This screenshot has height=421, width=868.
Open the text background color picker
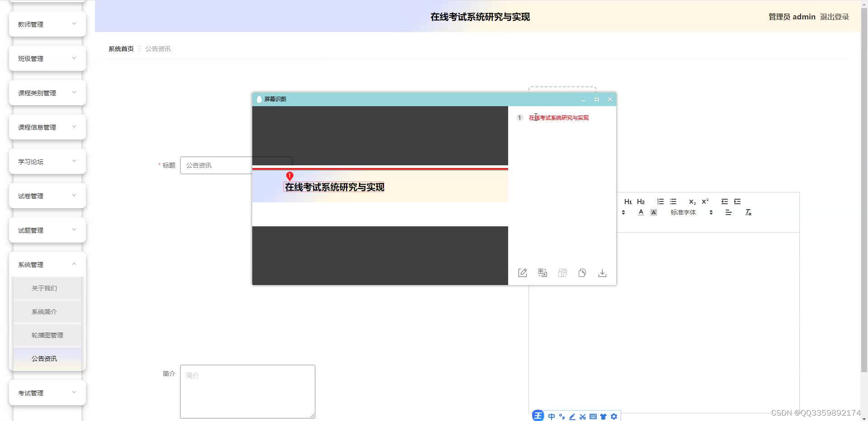(x=653, y=212)
